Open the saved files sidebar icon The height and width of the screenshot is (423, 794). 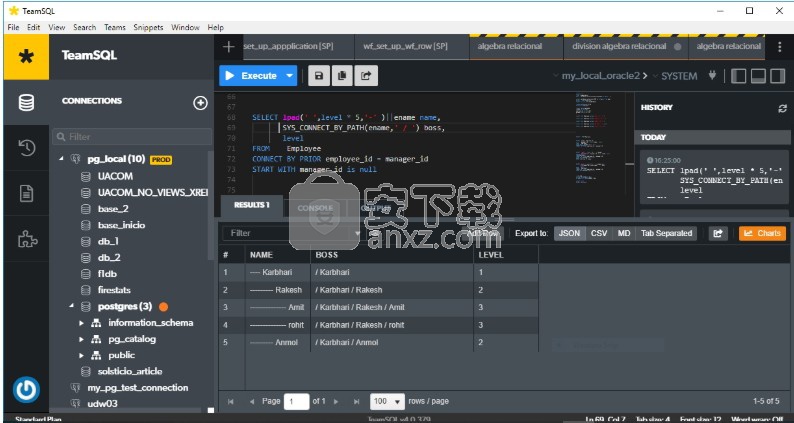click(26, 193)
